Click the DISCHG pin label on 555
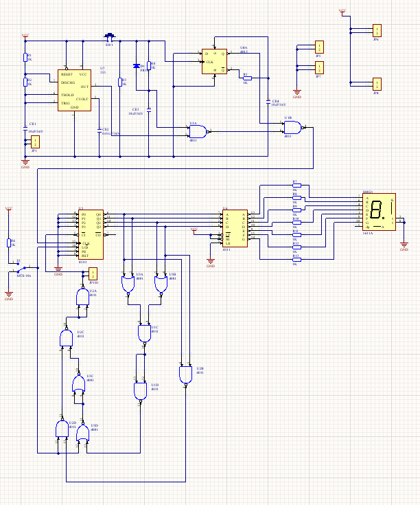The height and width of the screenshot is (505, 420). [x=68, y=82]
